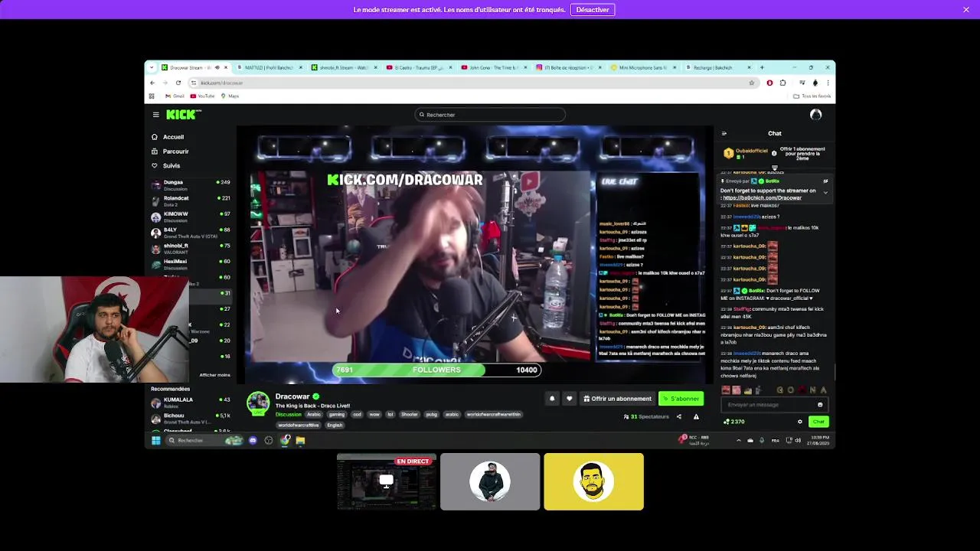The height and width of the screenshot is (551, 980).
Task: Switch to the shinobi_ft Stream browser tab
Action: [343, 67]
